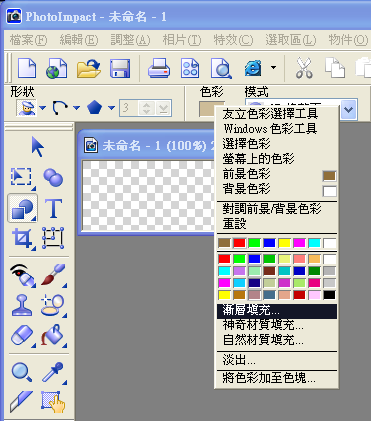The width and height of the screenshot is (371, 421).
Task: Select the retouch powder puff tool
Action: [x=53, y=305]
